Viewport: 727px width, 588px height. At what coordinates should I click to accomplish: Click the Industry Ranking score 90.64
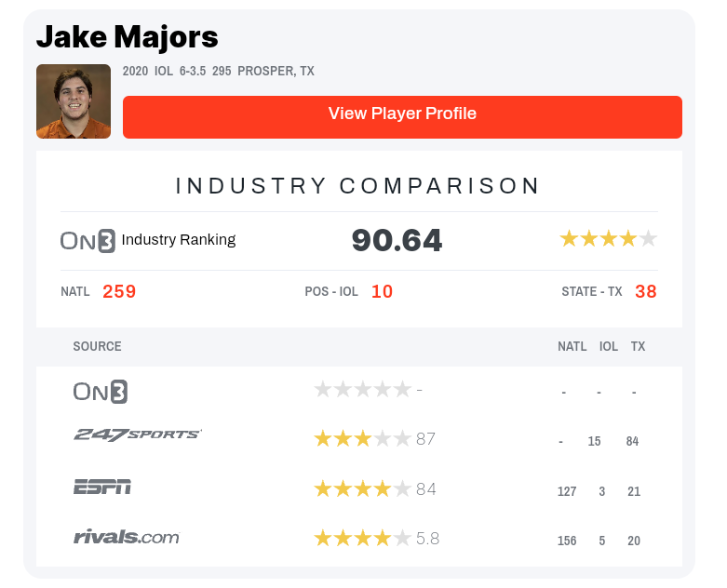coord(397,240)
